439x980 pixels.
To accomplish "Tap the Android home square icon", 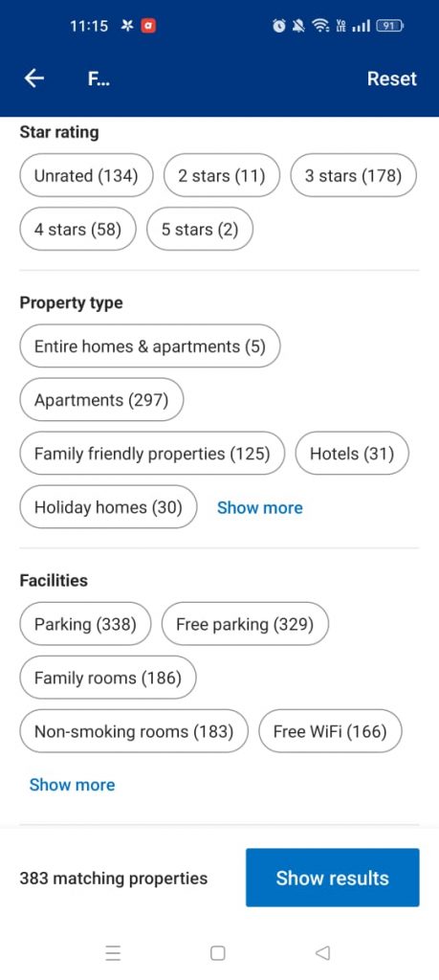I will coord(217,952).
